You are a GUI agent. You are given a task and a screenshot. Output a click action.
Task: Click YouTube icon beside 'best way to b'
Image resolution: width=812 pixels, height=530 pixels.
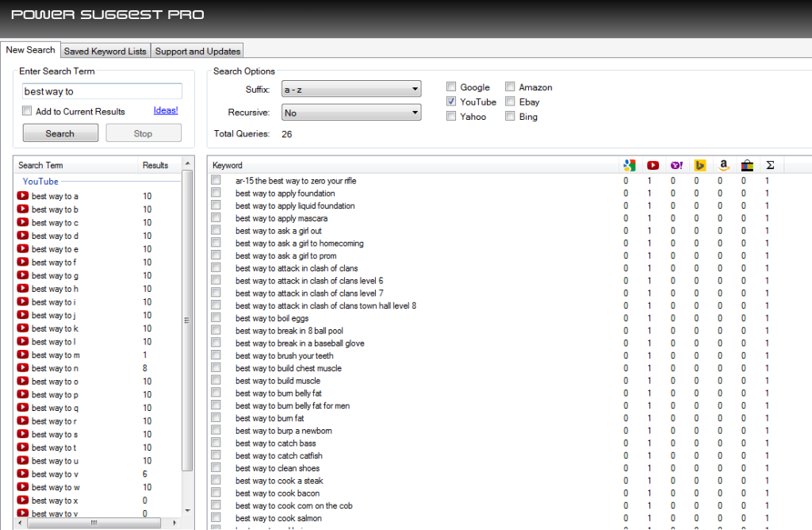[x=23, y=209]
